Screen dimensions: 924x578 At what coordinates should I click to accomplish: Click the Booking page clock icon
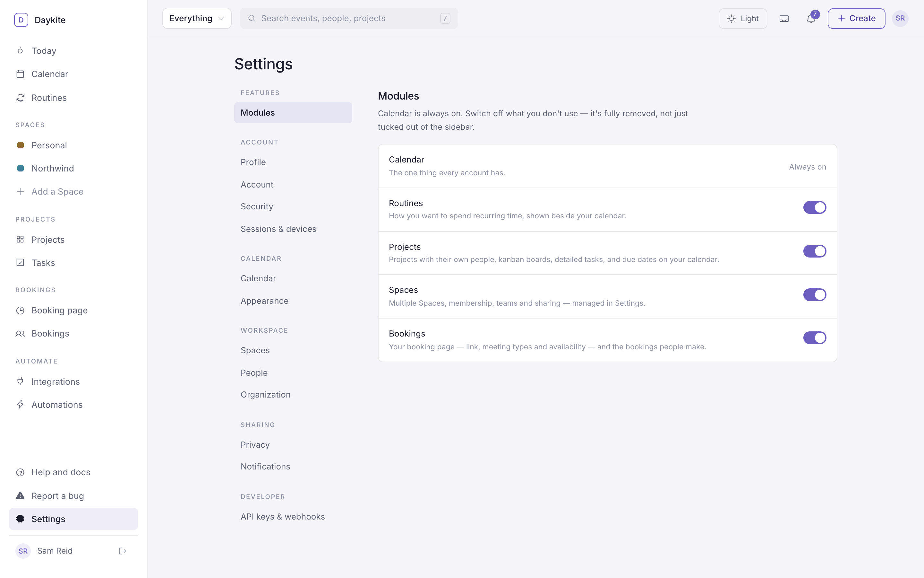20,311
